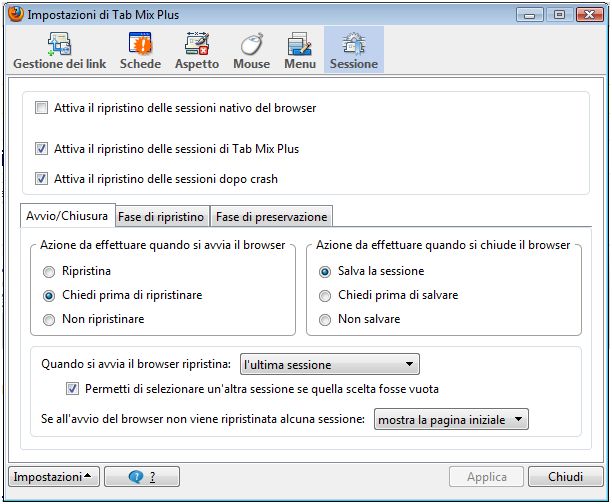The image size is (612, 504).
Task: Toggle session restore after crash checkbox
Action: (41, 179)
